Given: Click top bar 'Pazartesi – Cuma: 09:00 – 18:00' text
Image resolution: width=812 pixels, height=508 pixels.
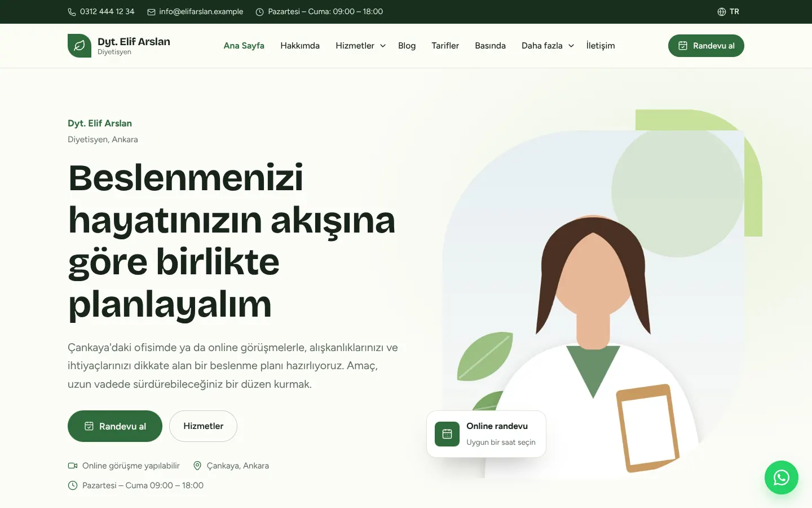Looking at the screenshot, I should (x=325, y=12).
